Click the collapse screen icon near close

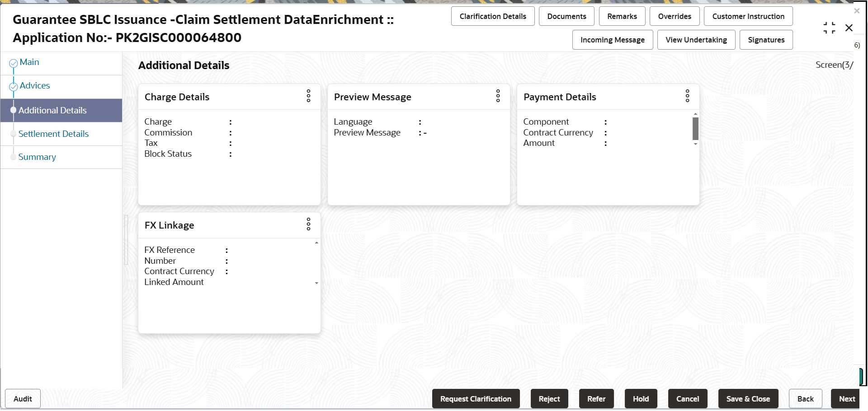click(829, 28)
